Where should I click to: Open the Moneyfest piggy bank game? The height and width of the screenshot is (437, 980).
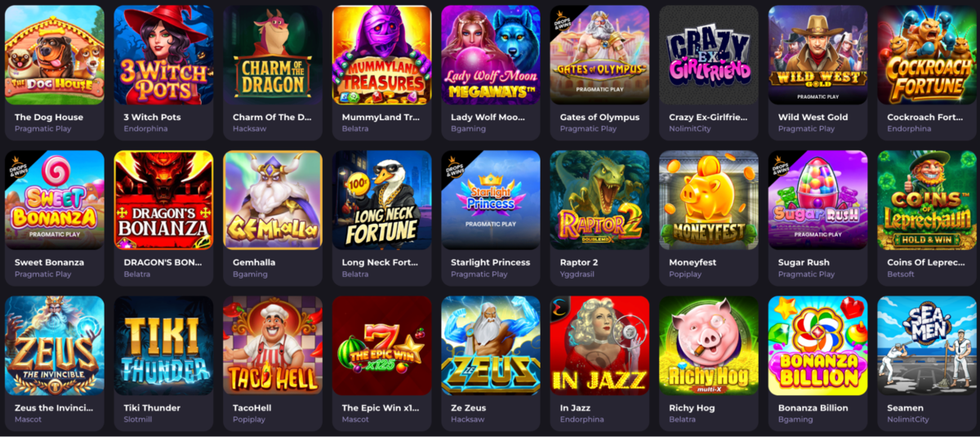click(x=709, y=200)
